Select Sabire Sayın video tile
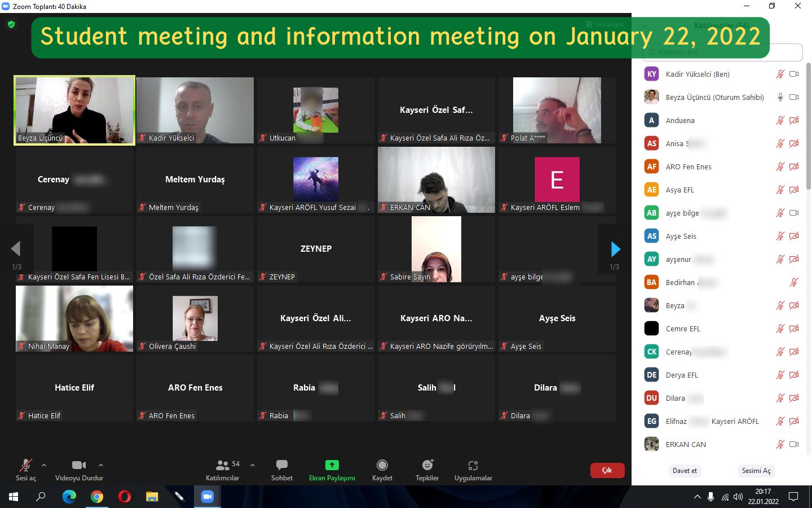 click(x=436, y=249)
